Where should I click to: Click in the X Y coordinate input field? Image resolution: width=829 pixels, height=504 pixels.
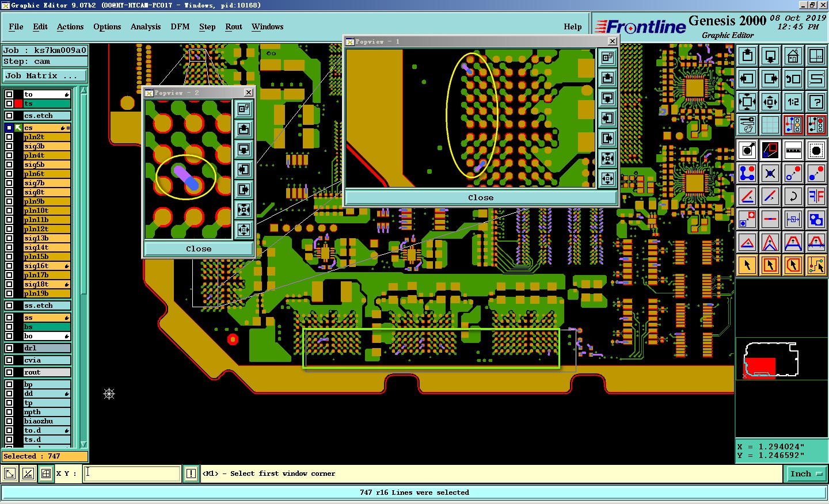click(132, 474)
